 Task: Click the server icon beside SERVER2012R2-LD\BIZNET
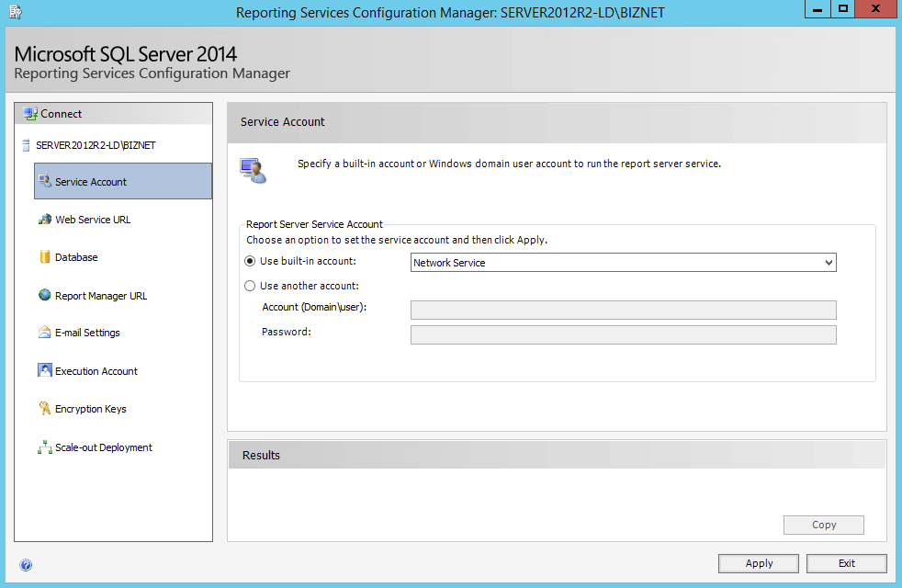click(x=26, y=145)
